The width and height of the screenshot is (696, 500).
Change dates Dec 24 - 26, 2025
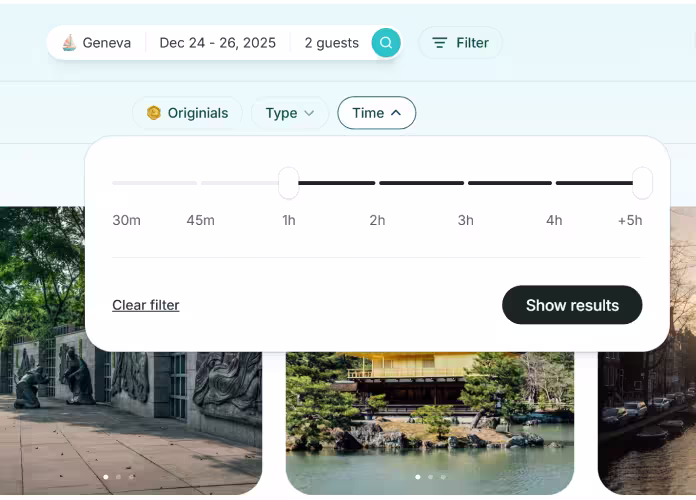coord(217,43)
